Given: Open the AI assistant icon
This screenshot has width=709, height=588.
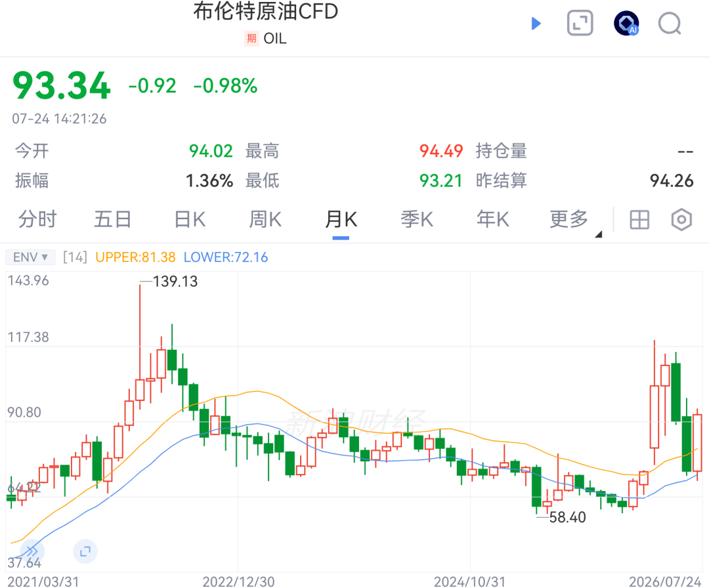Looking at the screenshot, I should (626, 23).
